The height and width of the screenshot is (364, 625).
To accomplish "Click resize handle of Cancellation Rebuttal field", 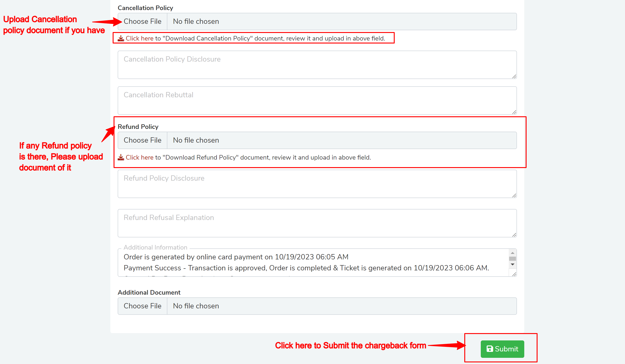I will (x=514, y=112).
